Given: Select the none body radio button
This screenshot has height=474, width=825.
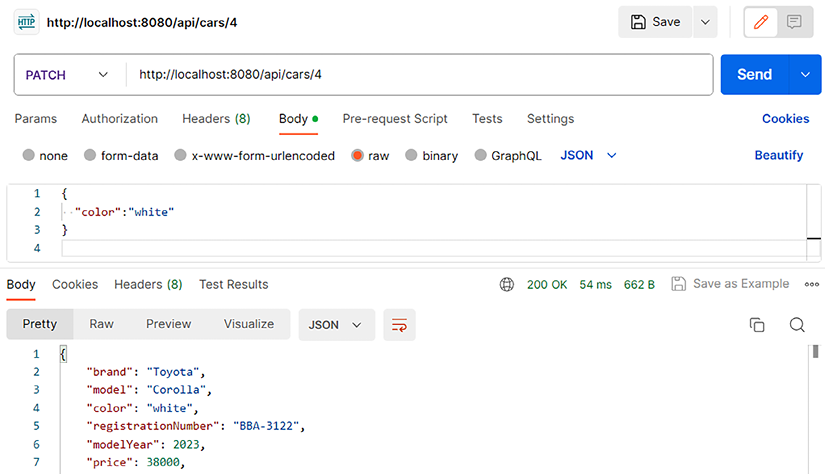Looking at the screenshot, I should click(29, 156).
